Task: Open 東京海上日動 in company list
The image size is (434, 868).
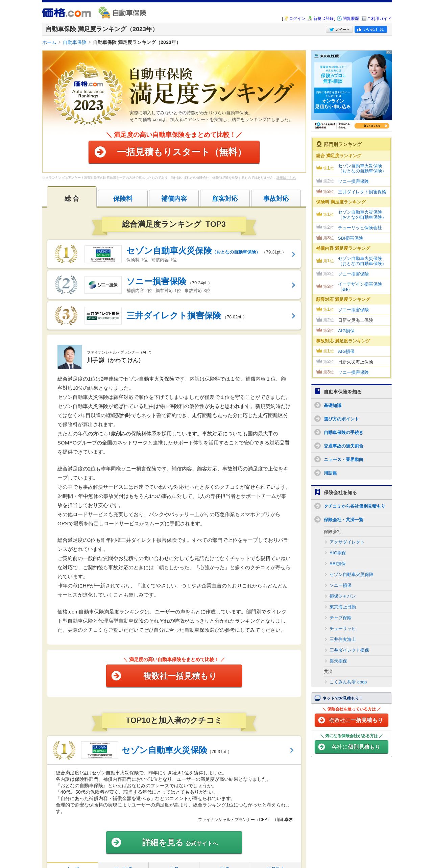Action: click(343, 607)
